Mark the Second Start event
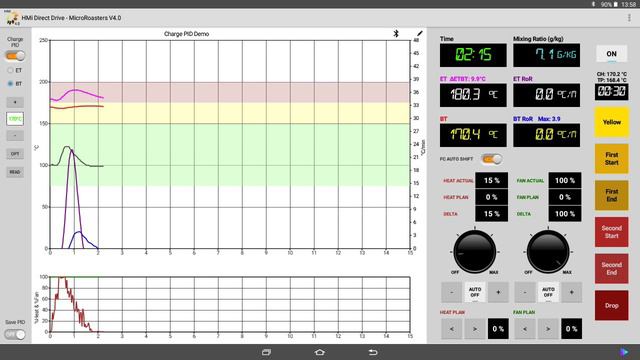The image size is (640, 360). click(611, 232)
